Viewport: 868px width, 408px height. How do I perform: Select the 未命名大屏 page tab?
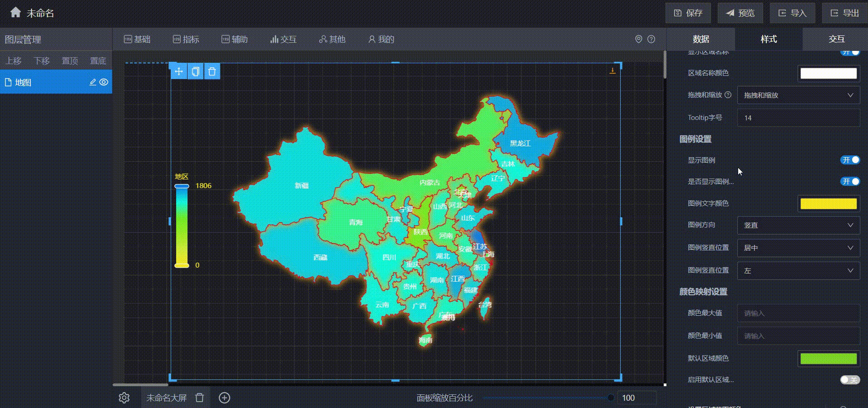[x=166, y=398]
